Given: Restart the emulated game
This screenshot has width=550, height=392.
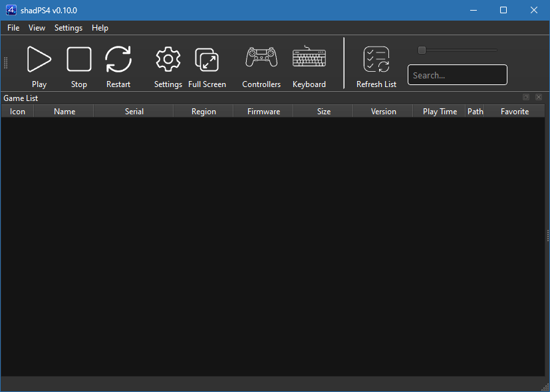Looking at the screenshot, I should tap(118, 59).
